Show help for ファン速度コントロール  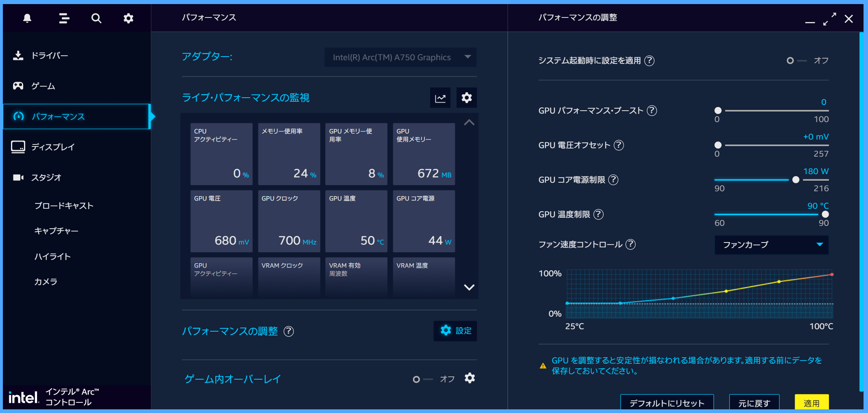tap(630, 245)
